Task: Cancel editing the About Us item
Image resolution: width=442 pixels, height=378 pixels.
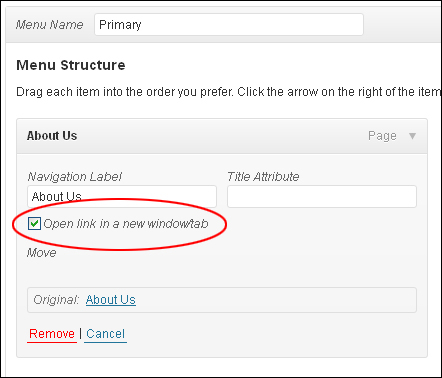Action: [105, 334]
